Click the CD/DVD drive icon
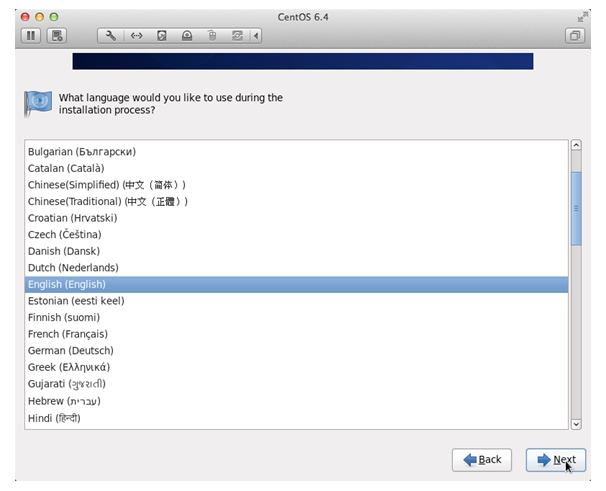This screenshot has width=606, height=491. [x=187, y=36]
